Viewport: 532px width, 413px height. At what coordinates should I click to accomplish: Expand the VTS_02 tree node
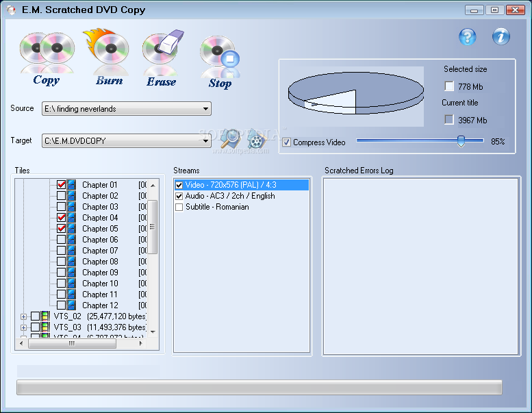pos(23,316)
